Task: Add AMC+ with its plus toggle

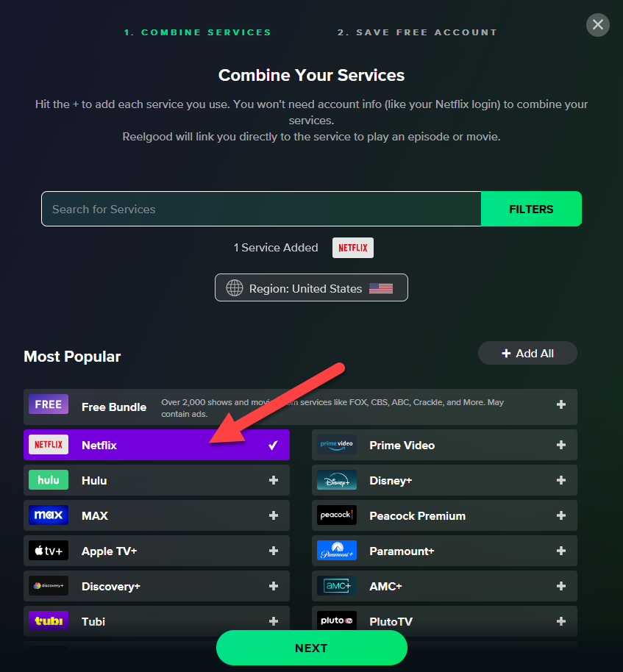Action: [x=561, y=586]
